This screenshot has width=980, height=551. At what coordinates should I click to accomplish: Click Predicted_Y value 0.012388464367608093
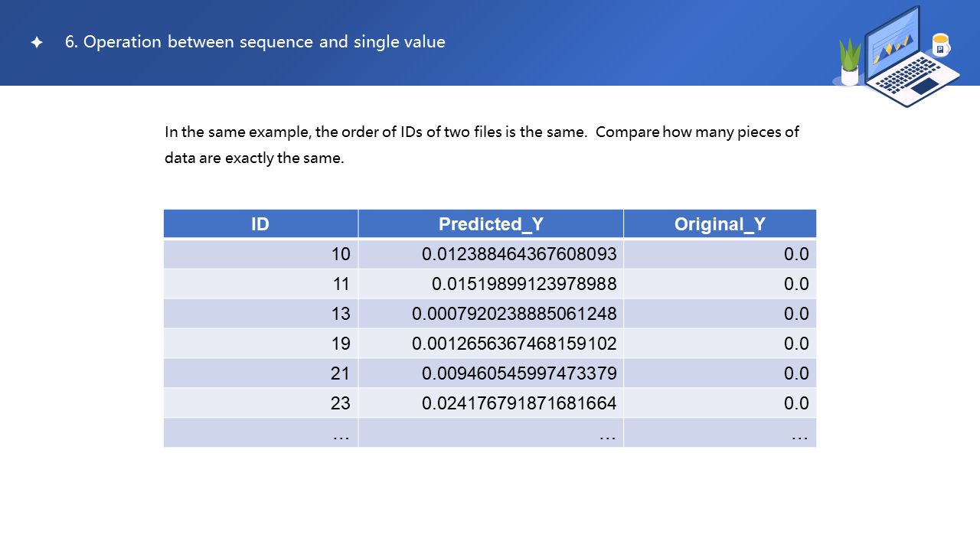pos(519,254)
